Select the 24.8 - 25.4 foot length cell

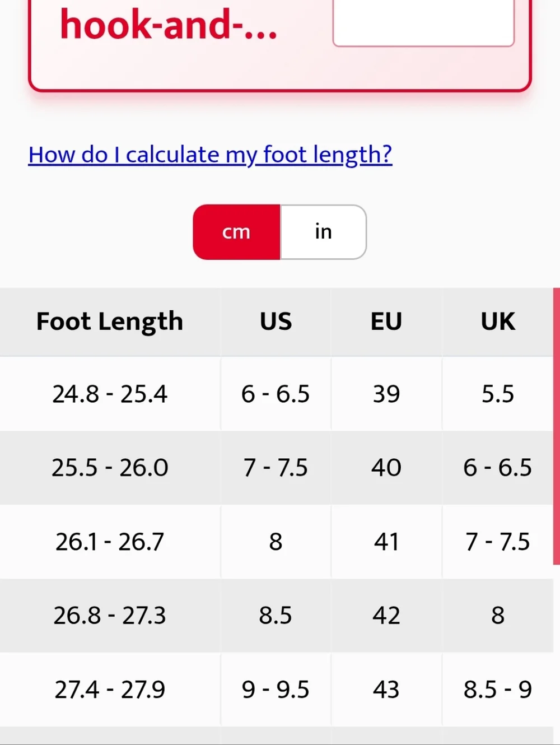[x=110, y=394]
